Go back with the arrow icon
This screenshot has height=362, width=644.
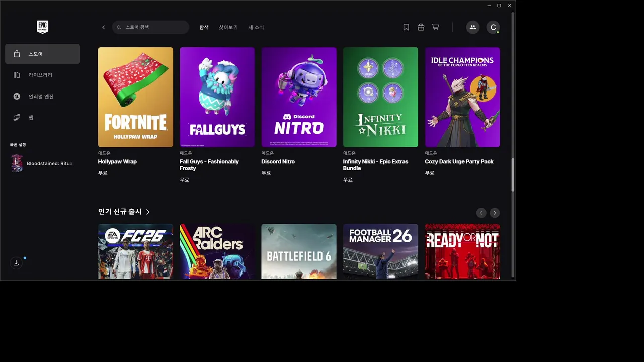(x=104, y=27)
